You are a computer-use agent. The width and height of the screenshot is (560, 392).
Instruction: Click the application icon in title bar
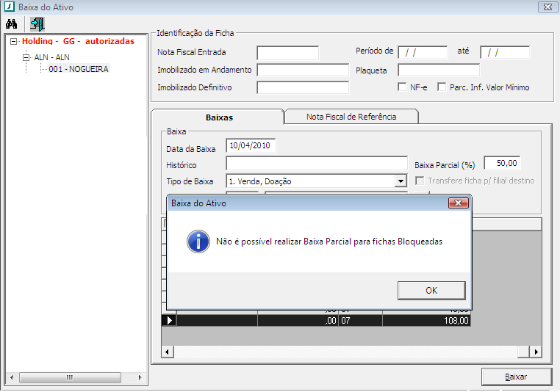[x=9, y=7]
